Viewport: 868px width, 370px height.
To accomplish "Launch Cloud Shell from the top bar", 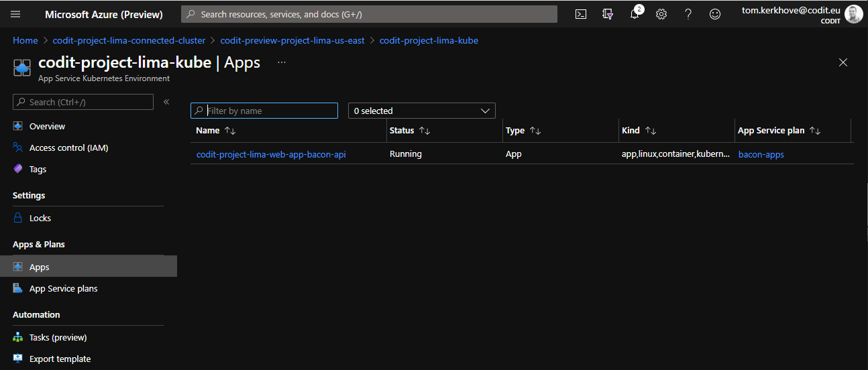I will point(581,14).
